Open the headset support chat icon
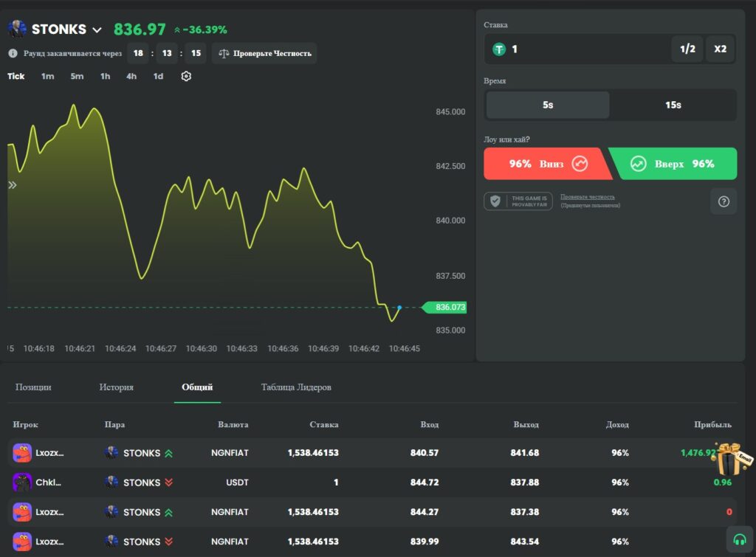Screen dimensions: 756x557 (739, 539)
